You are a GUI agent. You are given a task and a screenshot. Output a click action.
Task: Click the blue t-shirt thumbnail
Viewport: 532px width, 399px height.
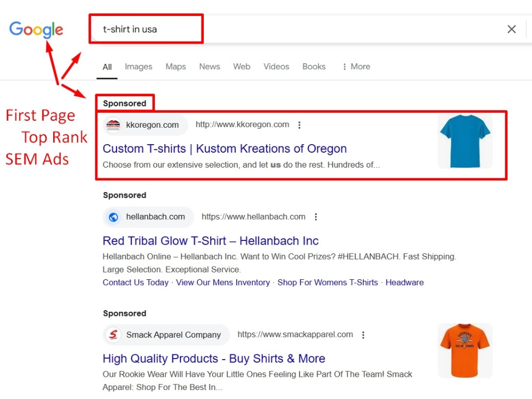tap(465, 141)
